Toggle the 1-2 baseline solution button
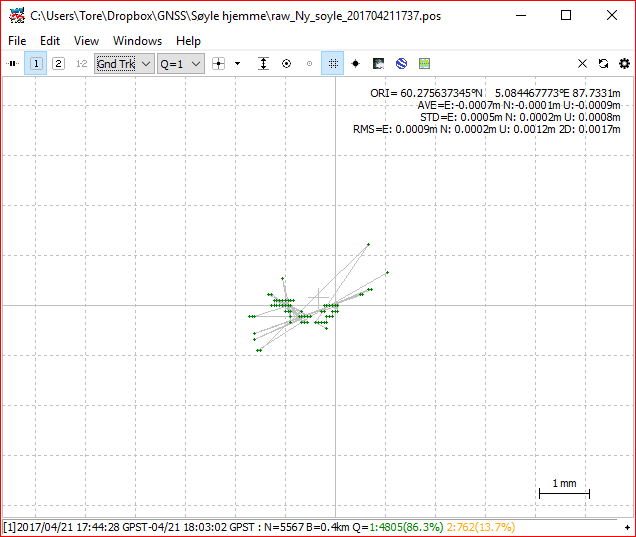Image resolution: width=636 pixels, height=537 pixels. pos(82,64)
